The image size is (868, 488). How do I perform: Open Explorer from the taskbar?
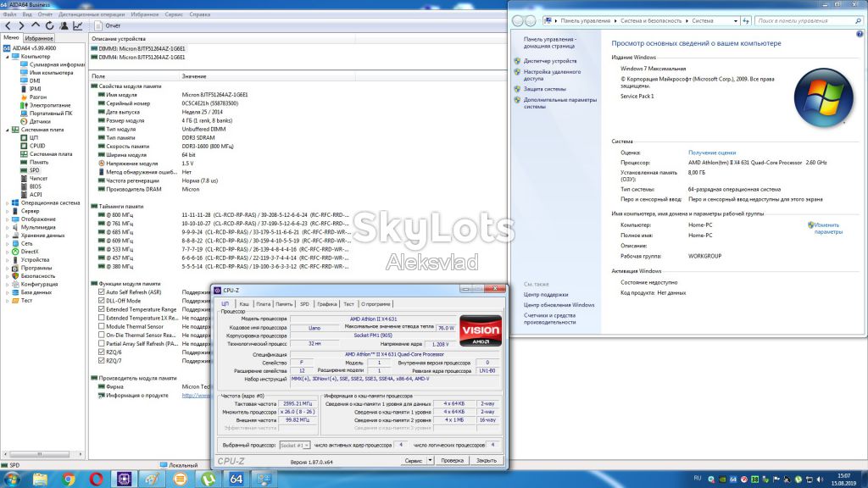[40, 480]
